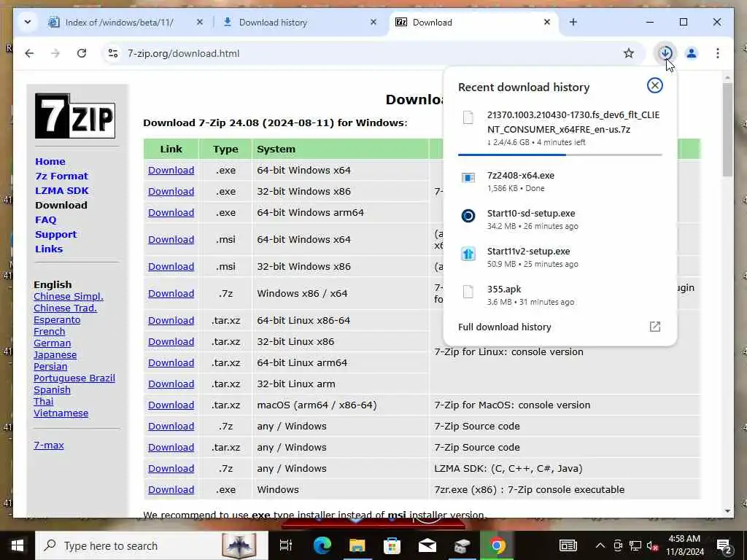Screen dimensions: 747x560
Task: Click the page vertical scrollbar thumb
Action: pyautogui.click(x=727, y=130)
